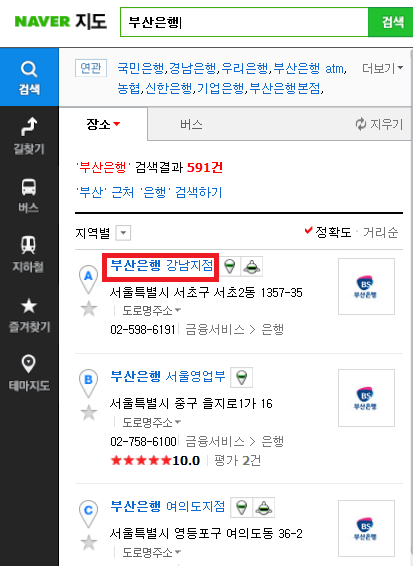Click map marker A for 강남지점
The image size is (413, 566).
[88, 279]
